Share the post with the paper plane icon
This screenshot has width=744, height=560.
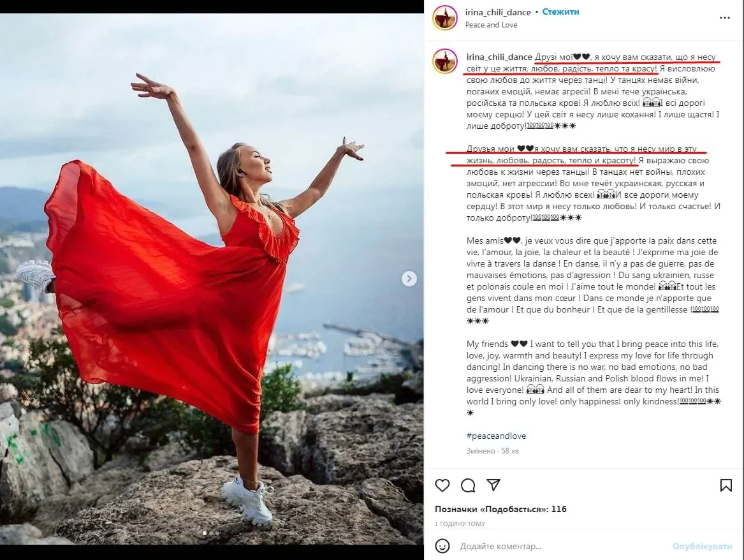tap(493, 485)
